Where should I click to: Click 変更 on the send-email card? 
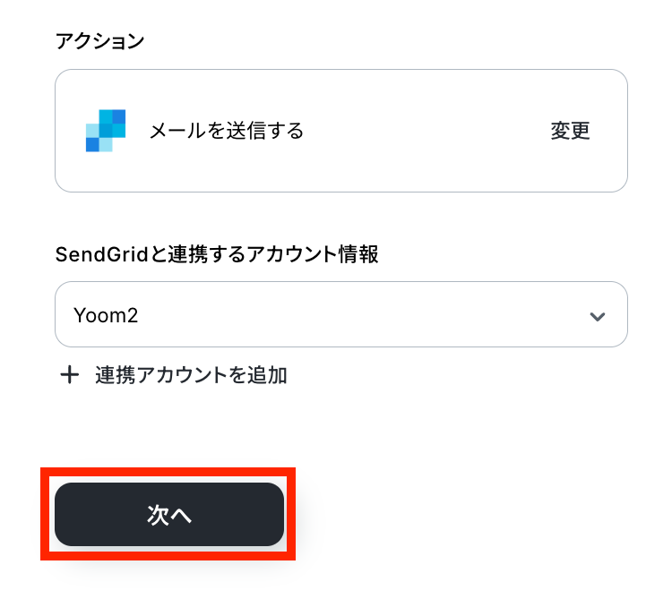coord(571,132)
